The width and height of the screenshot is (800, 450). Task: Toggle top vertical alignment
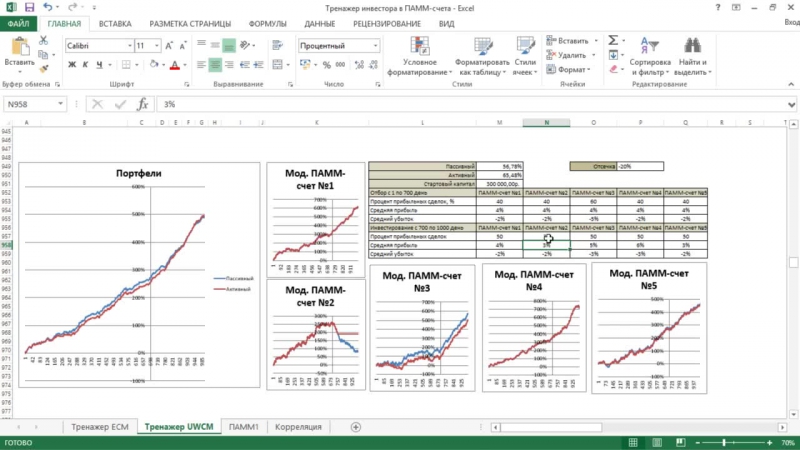click(x=202, y=46)
